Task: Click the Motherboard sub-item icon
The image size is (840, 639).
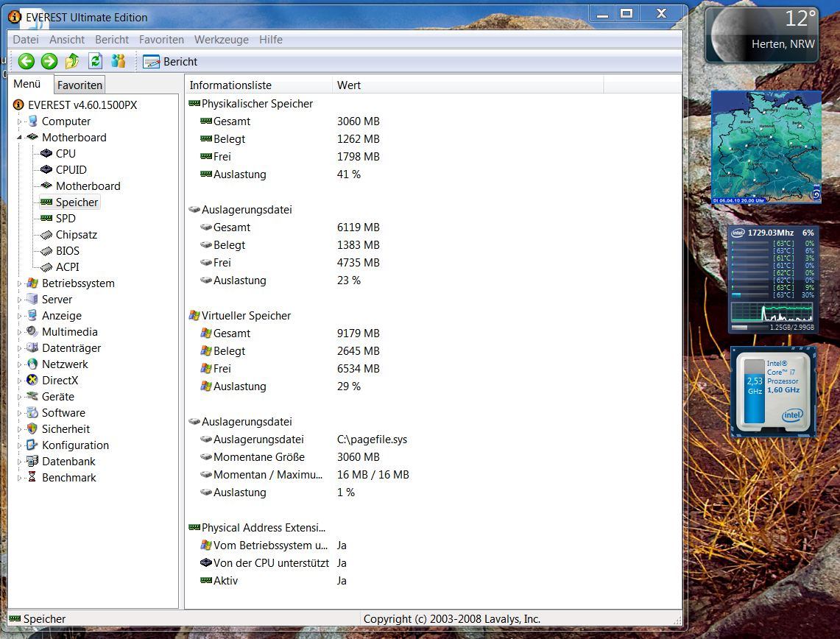Action: [46, 186]
